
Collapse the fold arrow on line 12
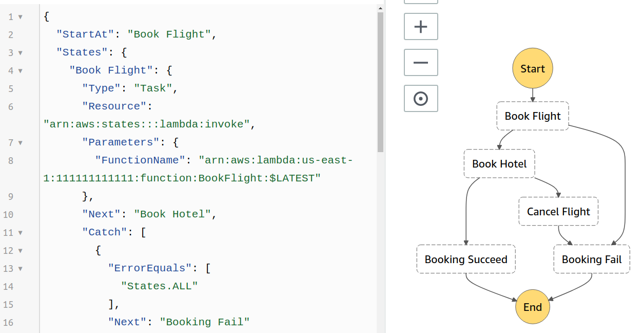(21, 250)
